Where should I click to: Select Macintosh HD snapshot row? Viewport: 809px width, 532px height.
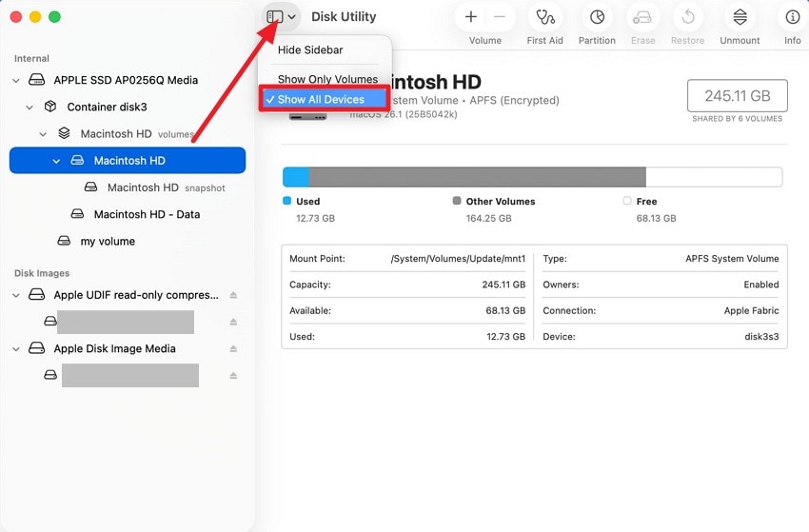tap(127, 187)
